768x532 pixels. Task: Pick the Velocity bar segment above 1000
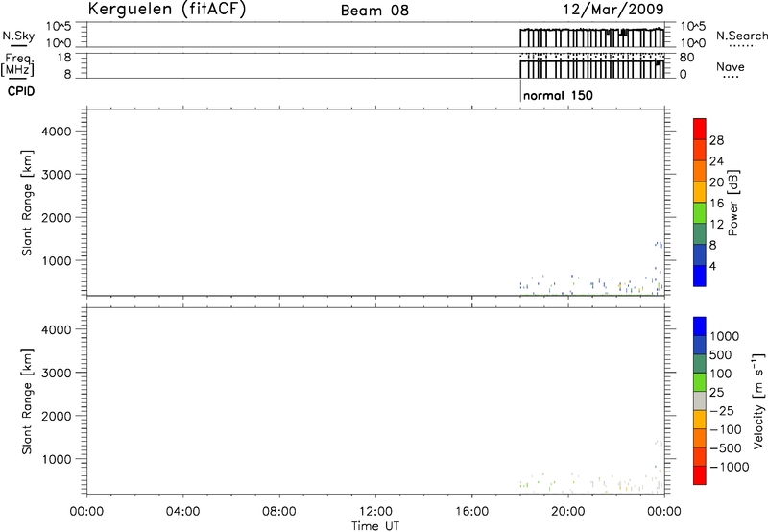(x=700, y=326)
